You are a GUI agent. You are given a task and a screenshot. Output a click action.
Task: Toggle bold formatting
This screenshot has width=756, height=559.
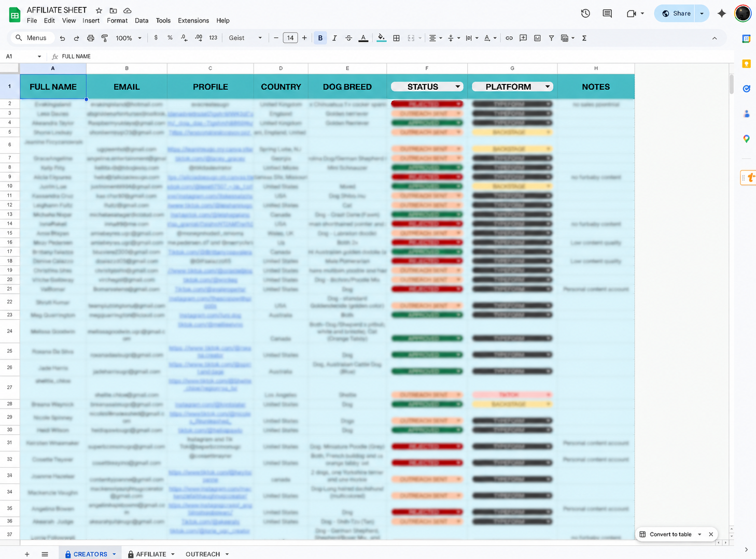pos(320,38)
